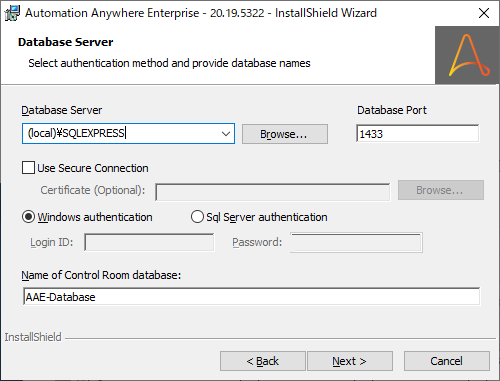Close the InstallShield Wizard window
The image size is (500, 381).
(x=484, y=13)
